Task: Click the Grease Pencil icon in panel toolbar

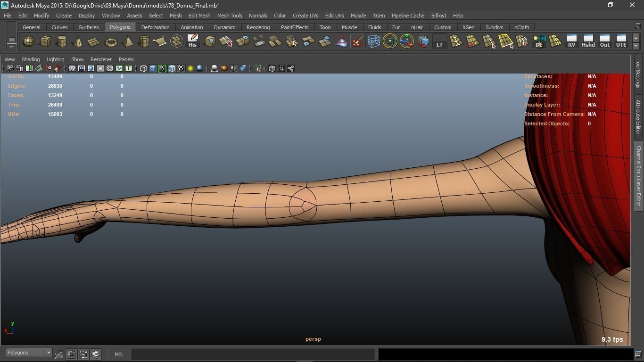Action: tap(58, 68)
